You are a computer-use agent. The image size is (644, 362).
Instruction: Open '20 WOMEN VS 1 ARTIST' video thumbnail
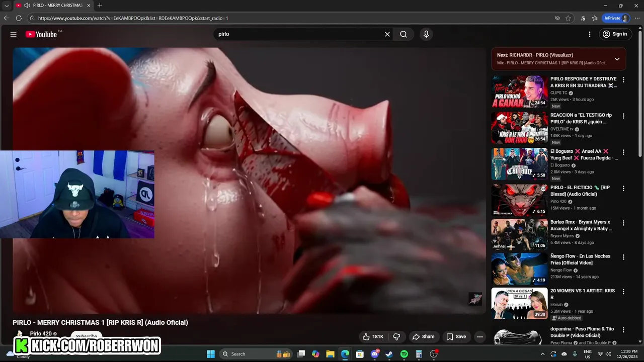(x=519, y=303)
